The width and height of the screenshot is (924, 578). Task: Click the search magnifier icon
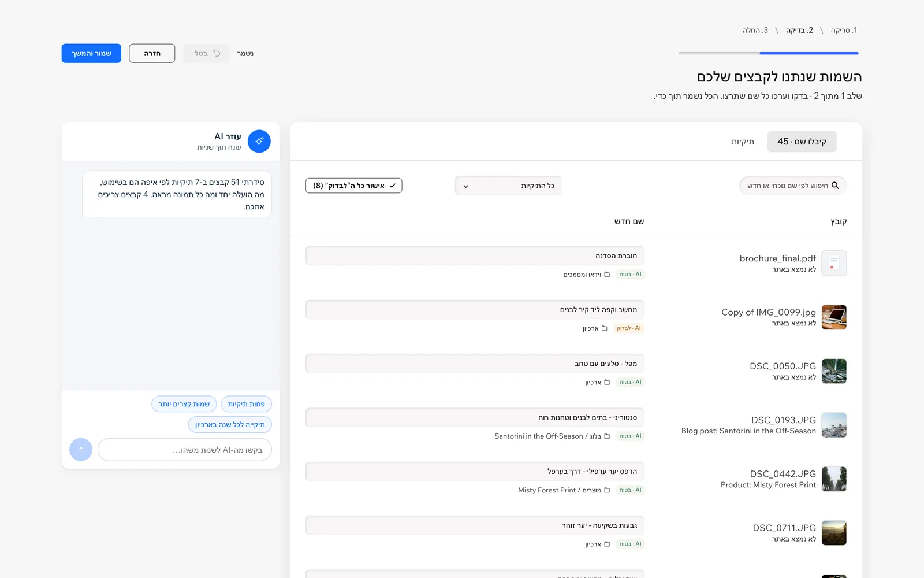(835, 186)
